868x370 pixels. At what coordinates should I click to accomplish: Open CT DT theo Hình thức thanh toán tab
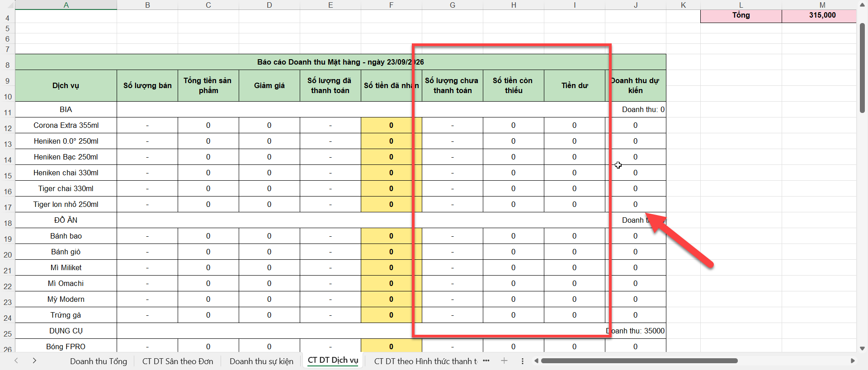(425, 361)
